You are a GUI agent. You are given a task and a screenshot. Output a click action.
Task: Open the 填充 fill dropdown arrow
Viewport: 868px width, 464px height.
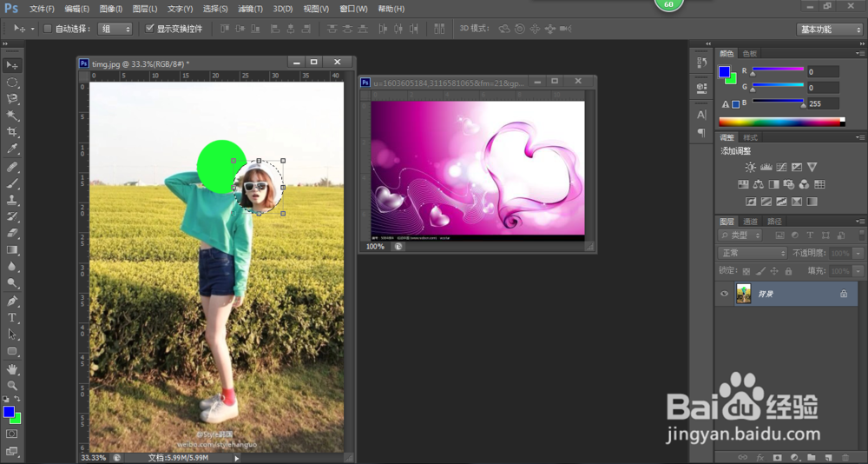pos(858,271)
